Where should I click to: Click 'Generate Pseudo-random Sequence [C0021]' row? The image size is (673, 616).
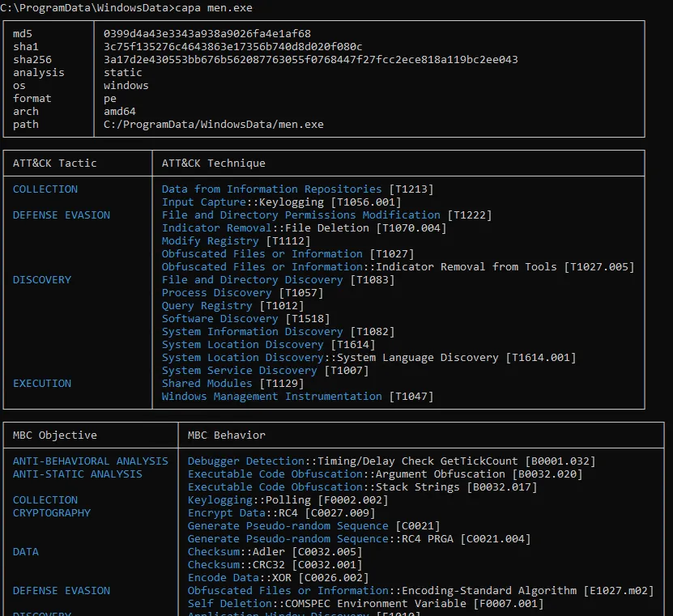(313, 526)
